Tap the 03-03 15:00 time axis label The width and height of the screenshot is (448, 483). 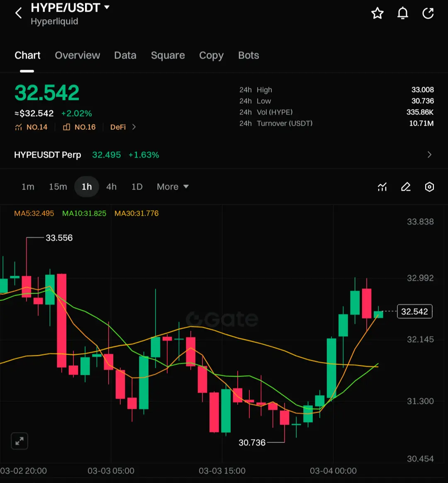point(222,471)
